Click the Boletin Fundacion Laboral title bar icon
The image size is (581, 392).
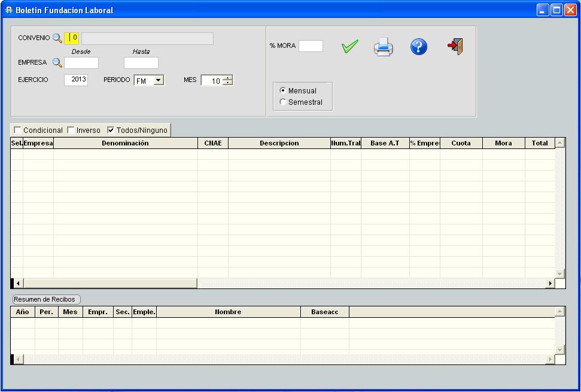(8, 10)
